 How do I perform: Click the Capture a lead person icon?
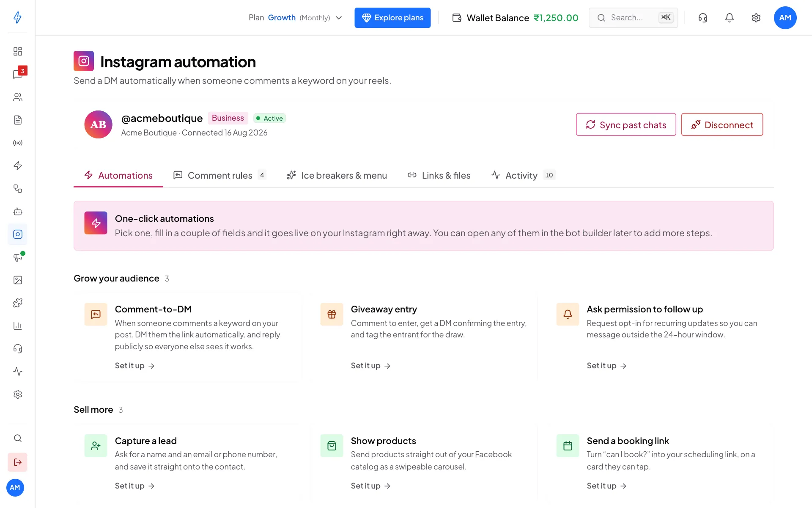click(96, 446)
